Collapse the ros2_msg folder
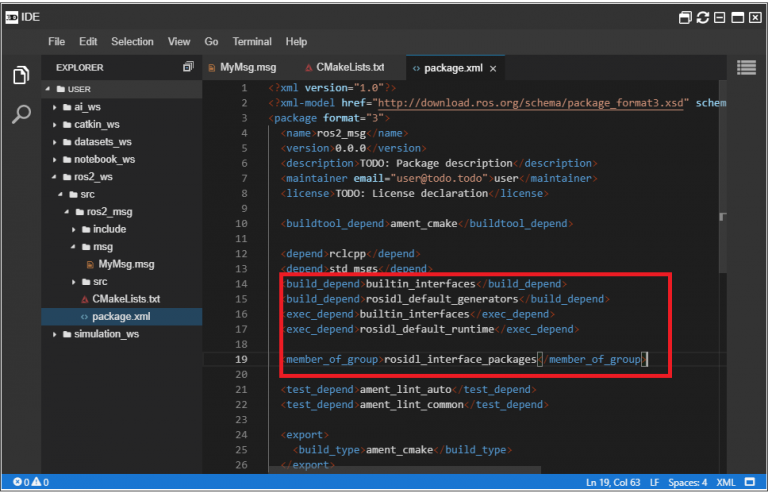The width and height of the screenshot is (768, 493). tap(66, 212)
